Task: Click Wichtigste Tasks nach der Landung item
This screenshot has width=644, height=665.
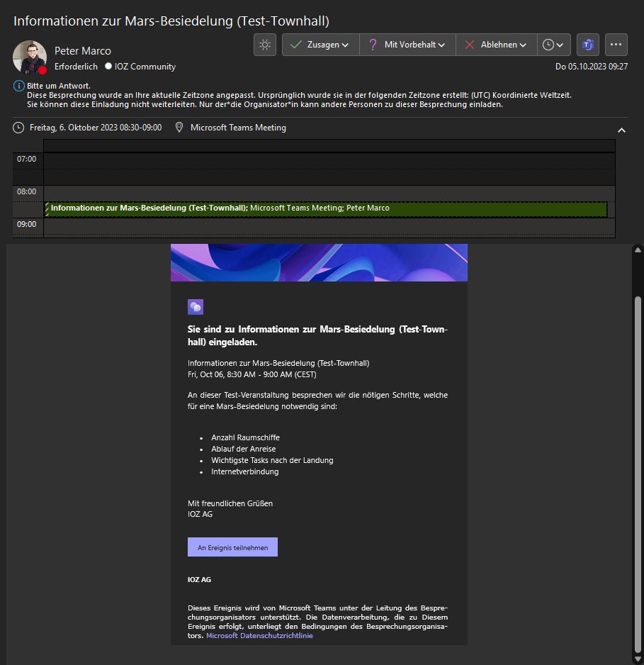Action: click(272, 460)
